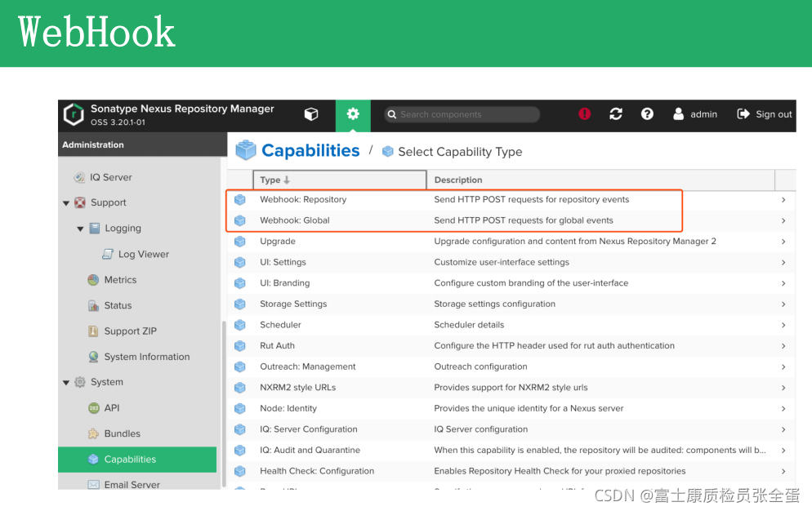The image size is (812, 511).
Task: Click the Capabilities breadcrumb link
Action: [x=310, y=150]
